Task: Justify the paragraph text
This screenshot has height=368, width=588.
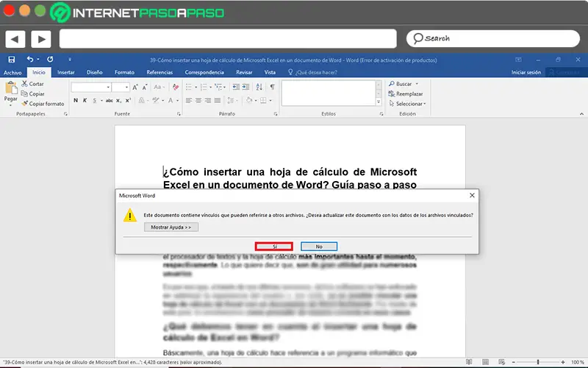Action: point(218,100)
